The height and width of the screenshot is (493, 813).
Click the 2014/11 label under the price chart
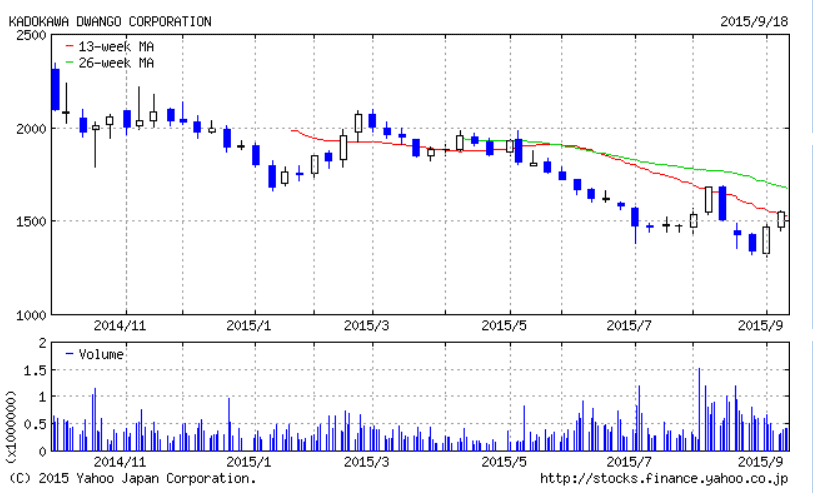[119, 326]
